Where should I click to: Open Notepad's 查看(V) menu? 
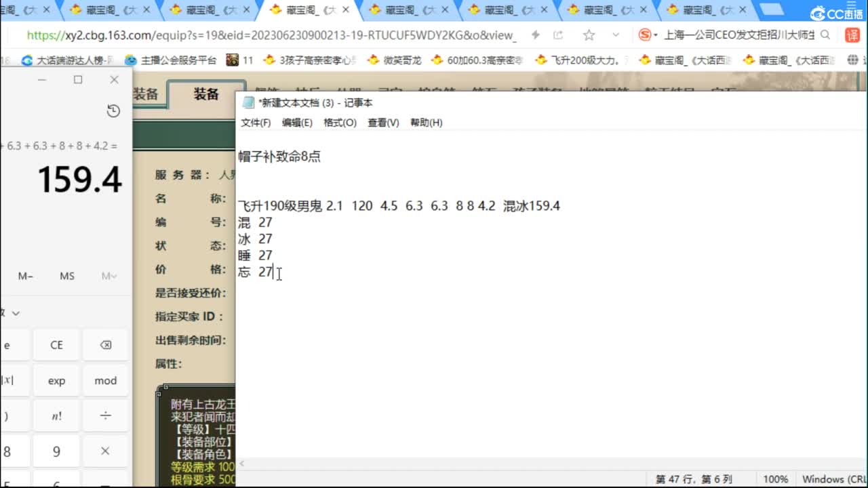tap(383, 123)
